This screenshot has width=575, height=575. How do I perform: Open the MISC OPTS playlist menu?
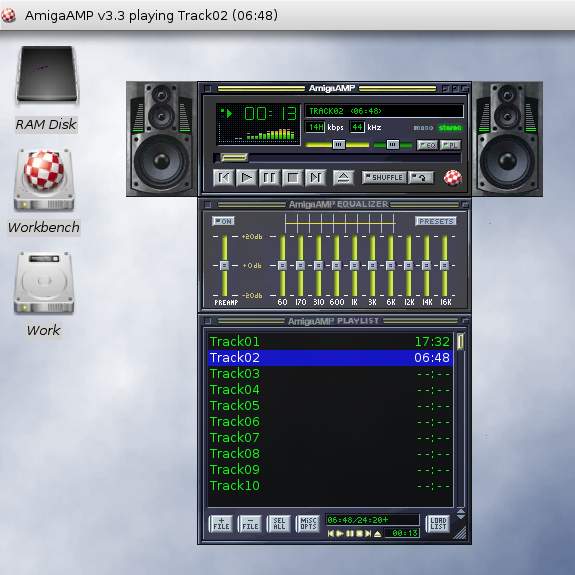(308, 524)
